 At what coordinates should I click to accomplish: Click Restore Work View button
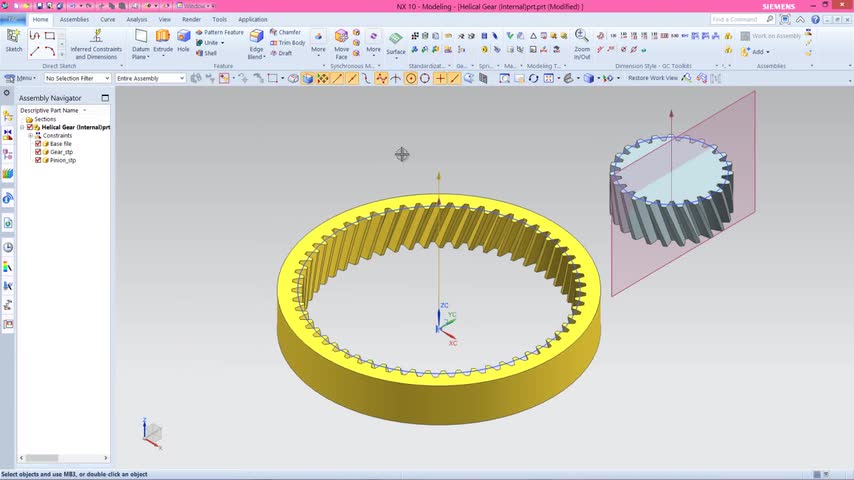point(653,78)
